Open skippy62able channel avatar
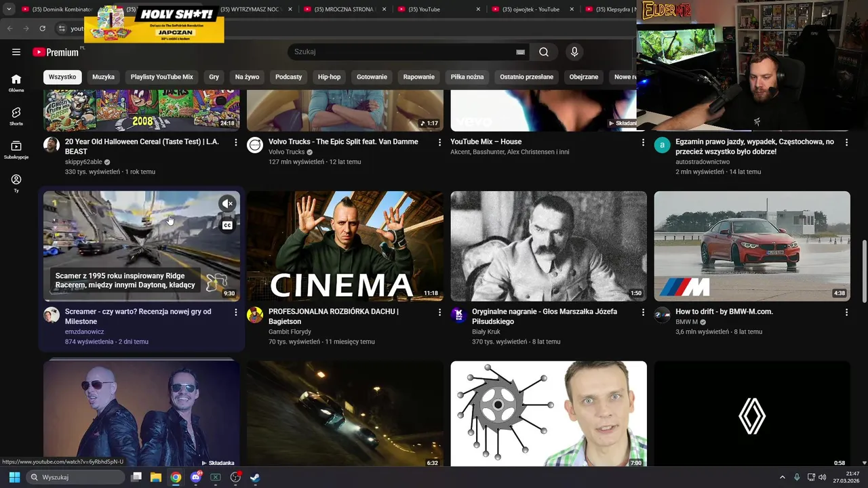This screenshot has width=868, height=488. pyautogui.click(x=52, y=144)
